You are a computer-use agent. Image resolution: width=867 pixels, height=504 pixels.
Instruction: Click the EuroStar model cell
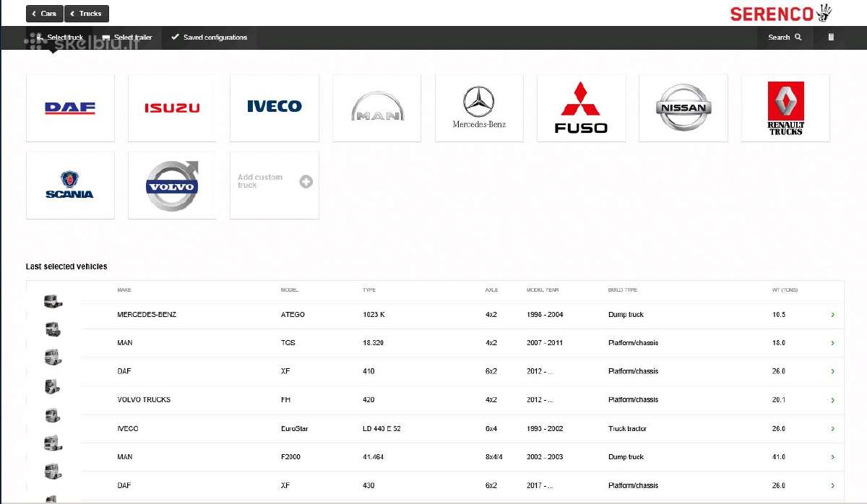pyautogui.click(x=294, y=429)
